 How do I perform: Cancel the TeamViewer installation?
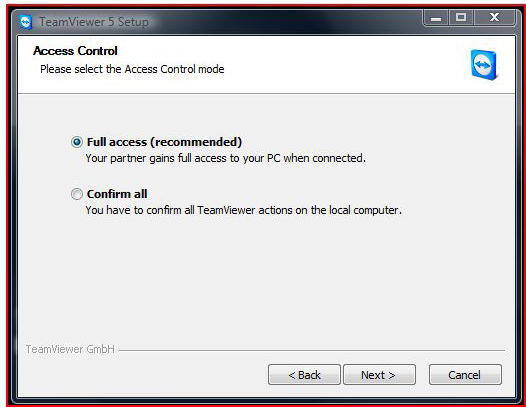coord(465,374)
